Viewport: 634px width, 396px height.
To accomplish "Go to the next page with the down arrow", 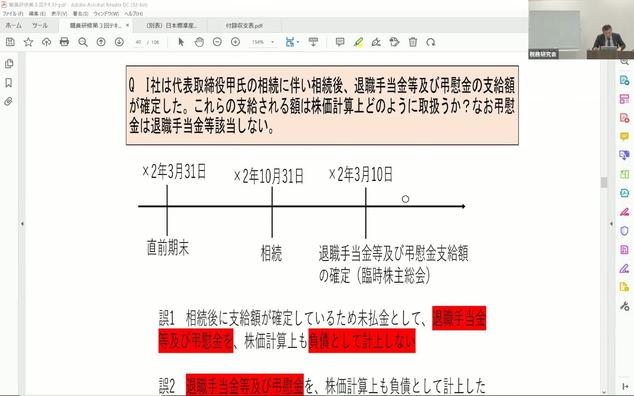I will point(119,42).
